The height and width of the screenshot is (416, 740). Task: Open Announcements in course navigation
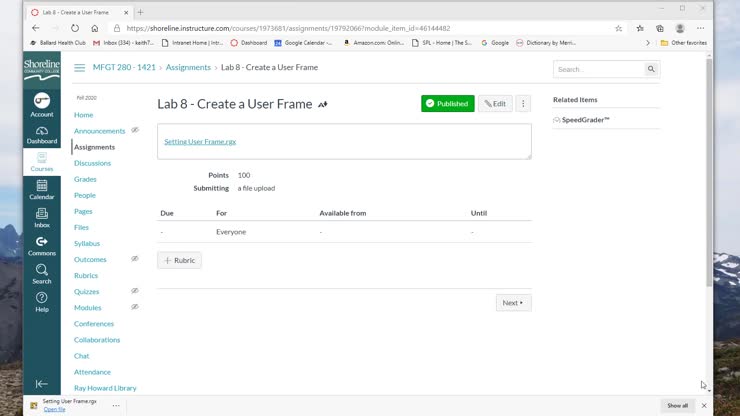coord(100,131)
